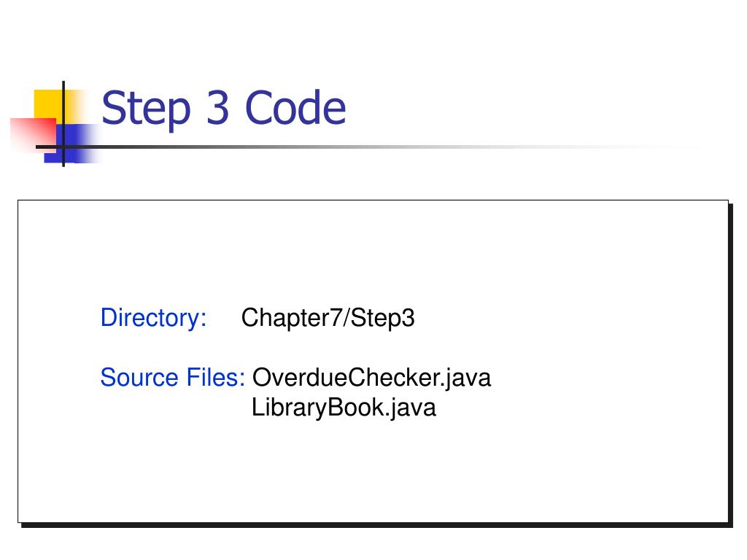Open the OverdueChecker.java file name
This screenshot has width=747, height=560.
(371, 378)
